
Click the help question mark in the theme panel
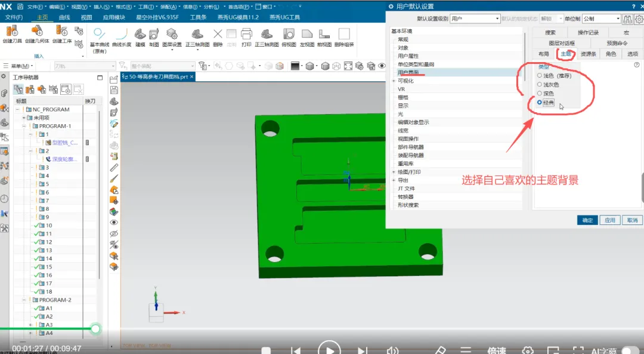tap(637, 64)
